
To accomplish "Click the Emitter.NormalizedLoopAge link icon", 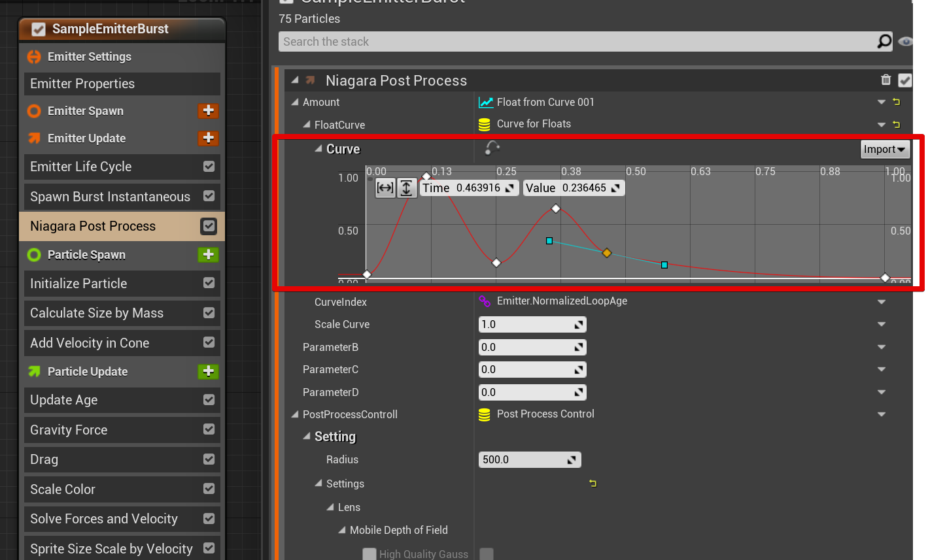I will coord(485,301).
